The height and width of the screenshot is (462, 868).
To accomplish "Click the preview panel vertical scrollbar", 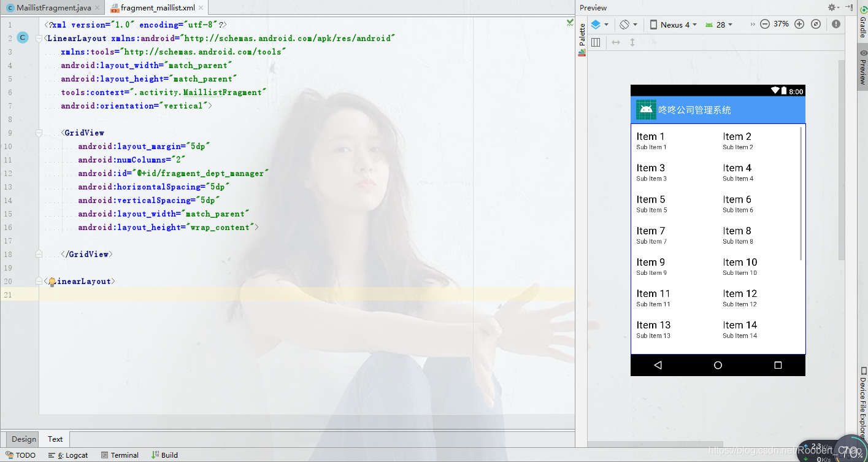I will point(842,160).
